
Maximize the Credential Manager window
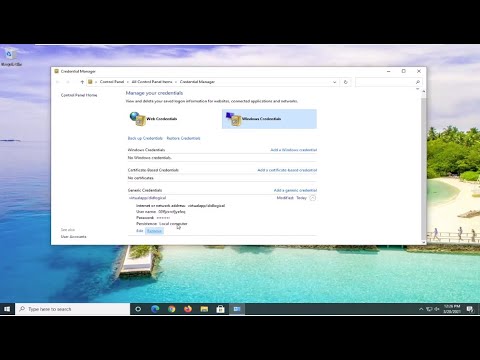pos(404,71)
